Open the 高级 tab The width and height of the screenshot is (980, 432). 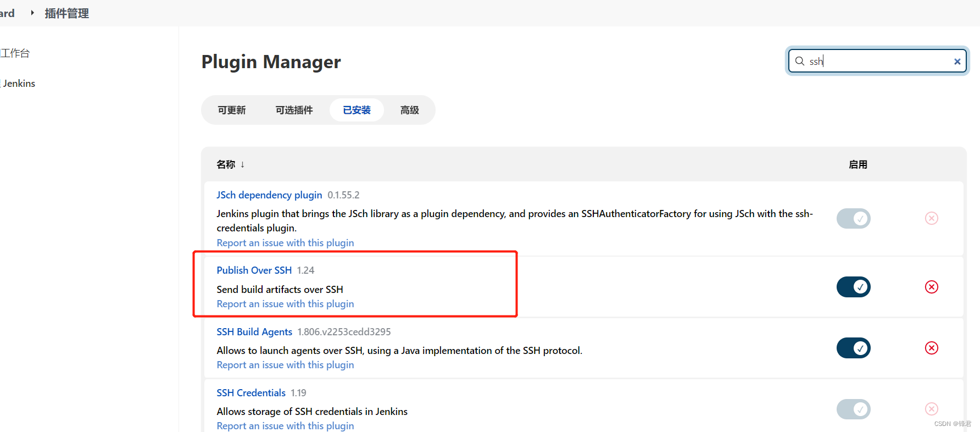(409, 110)
